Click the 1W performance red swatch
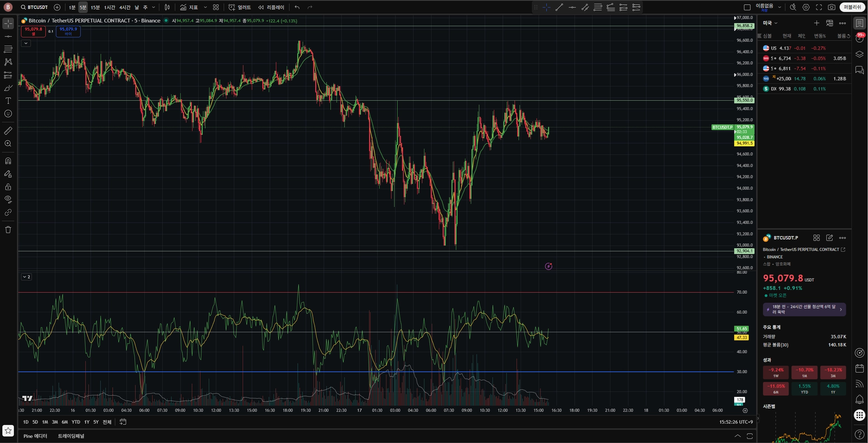The height and width of the screenshot is (443, 868). coord(776,372)
